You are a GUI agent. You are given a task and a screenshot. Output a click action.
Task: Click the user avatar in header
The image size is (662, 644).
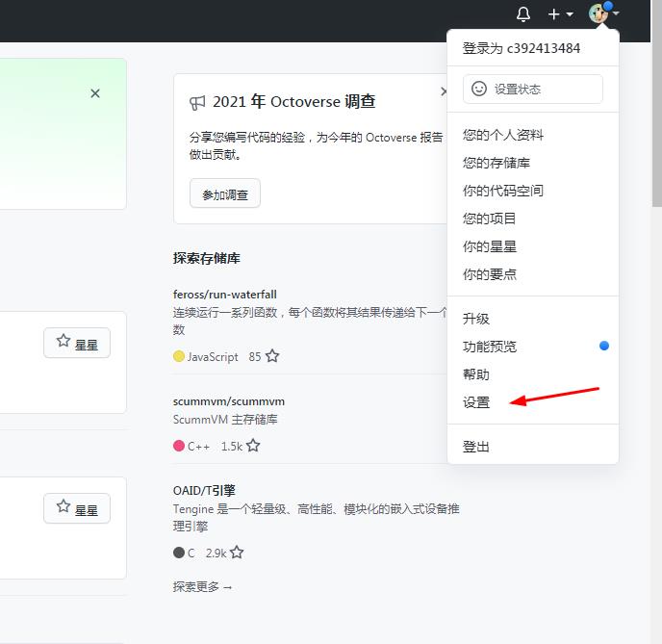click(598, 13)
